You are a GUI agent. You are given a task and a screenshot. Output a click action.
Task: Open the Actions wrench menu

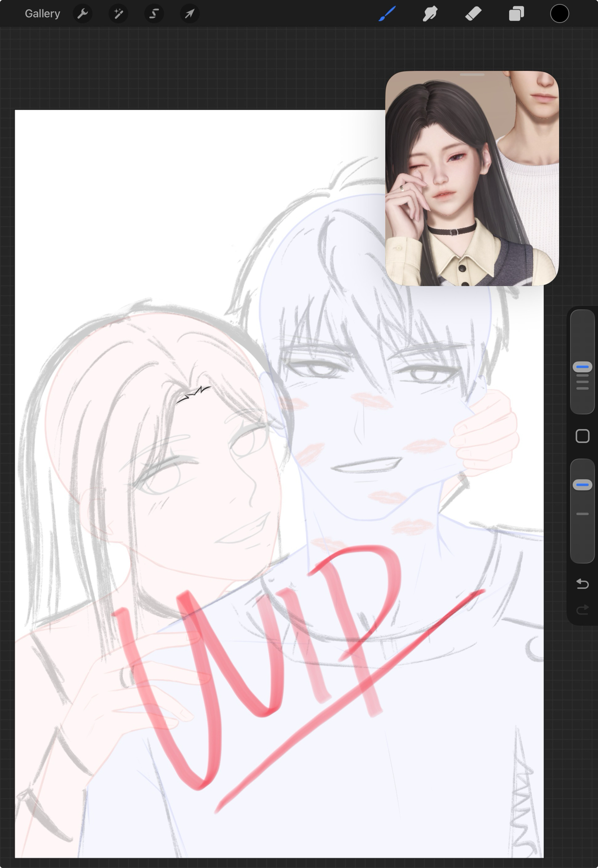[x=83, y=14]
